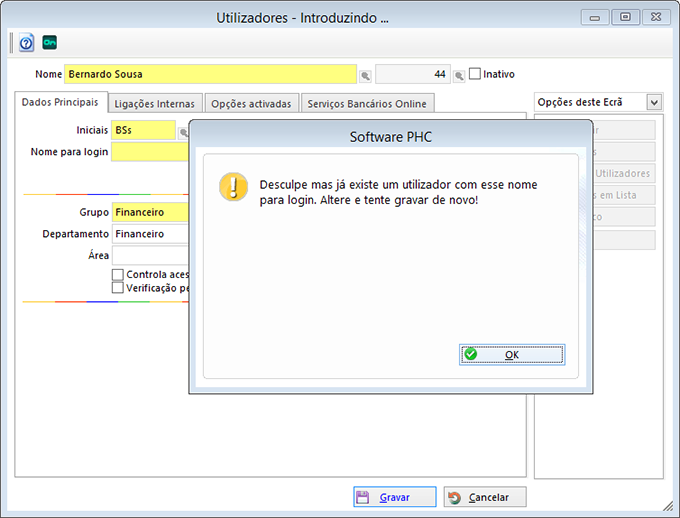This screenshot has width=680, height=518.
Task: Open the Opções activadas tab
Action: pyautogui.click(x=252, y=104)
